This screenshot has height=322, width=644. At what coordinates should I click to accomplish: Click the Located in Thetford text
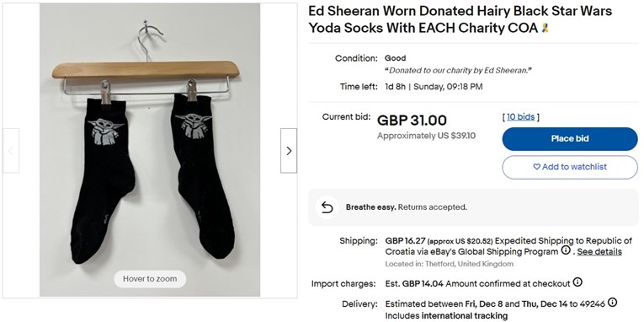click(449, 264)
